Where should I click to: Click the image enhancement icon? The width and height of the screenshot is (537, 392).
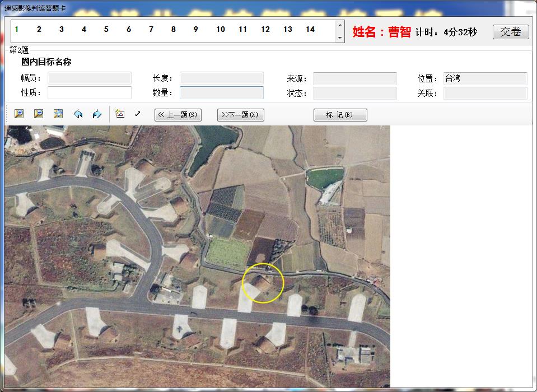click(119, 114)
